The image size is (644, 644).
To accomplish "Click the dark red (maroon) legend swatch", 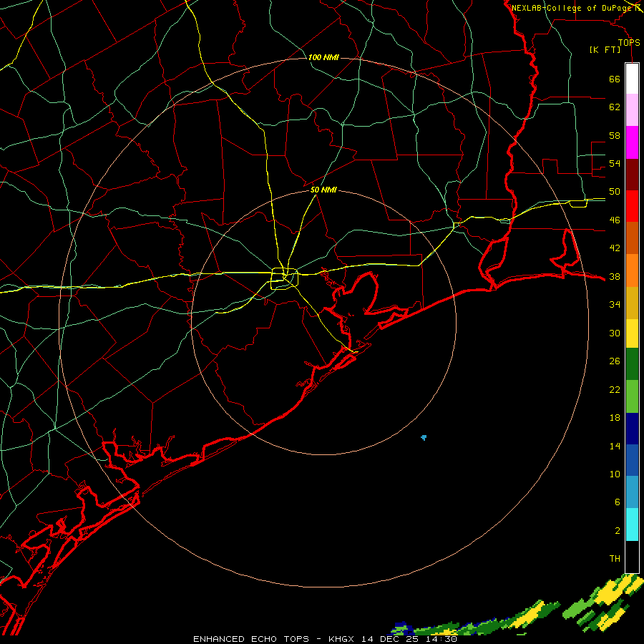I will point(632,174).
